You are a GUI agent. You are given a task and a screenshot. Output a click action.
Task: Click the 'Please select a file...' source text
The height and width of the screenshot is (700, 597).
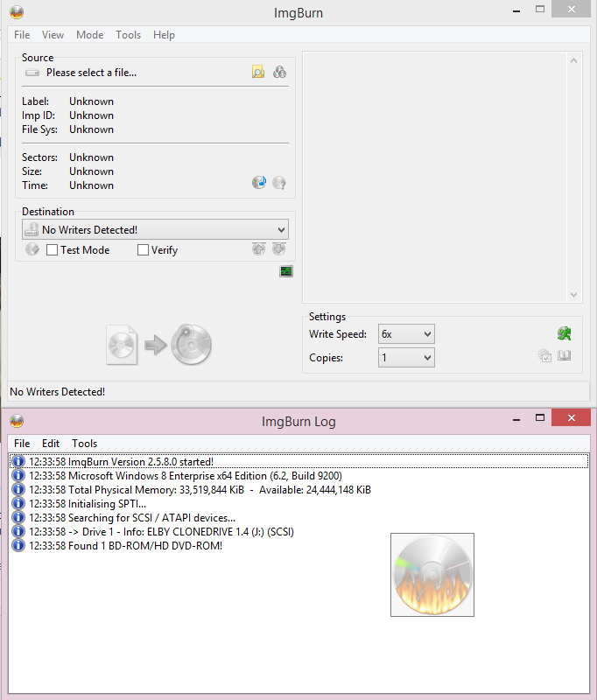92,73
